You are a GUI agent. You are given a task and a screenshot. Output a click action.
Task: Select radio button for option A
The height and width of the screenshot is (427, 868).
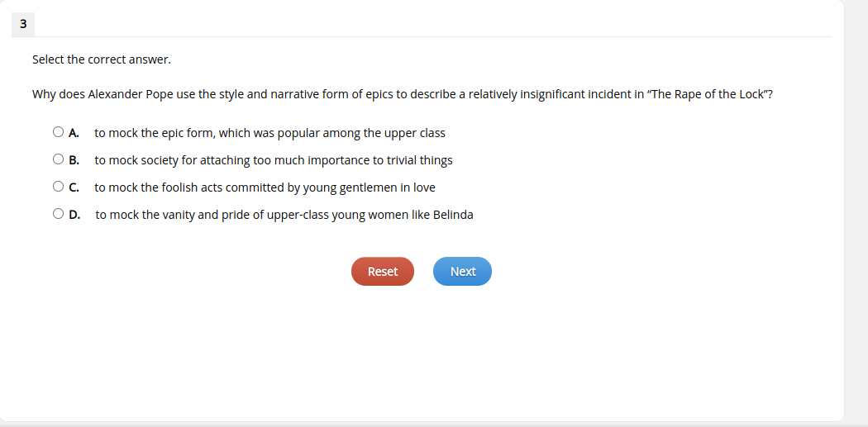[x=58, y=132]
